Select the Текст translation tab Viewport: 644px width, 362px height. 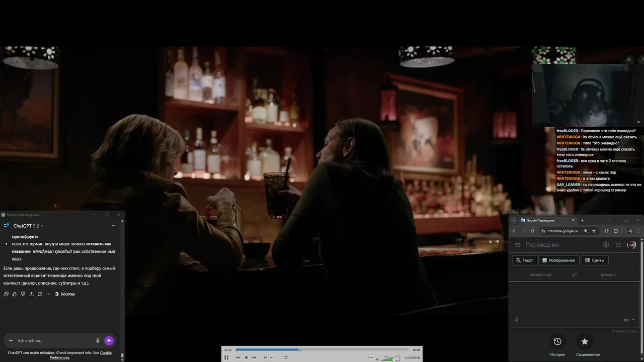(x=524, y=260)
